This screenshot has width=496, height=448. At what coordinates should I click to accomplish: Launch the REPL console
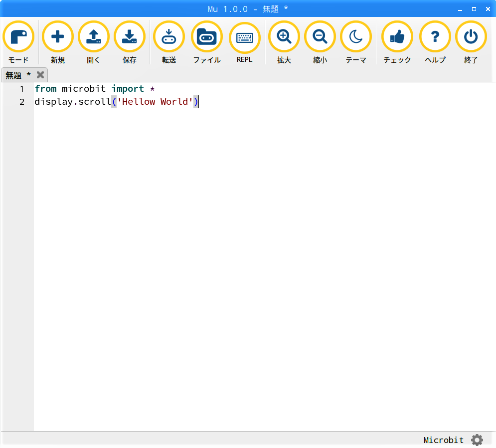245,42
